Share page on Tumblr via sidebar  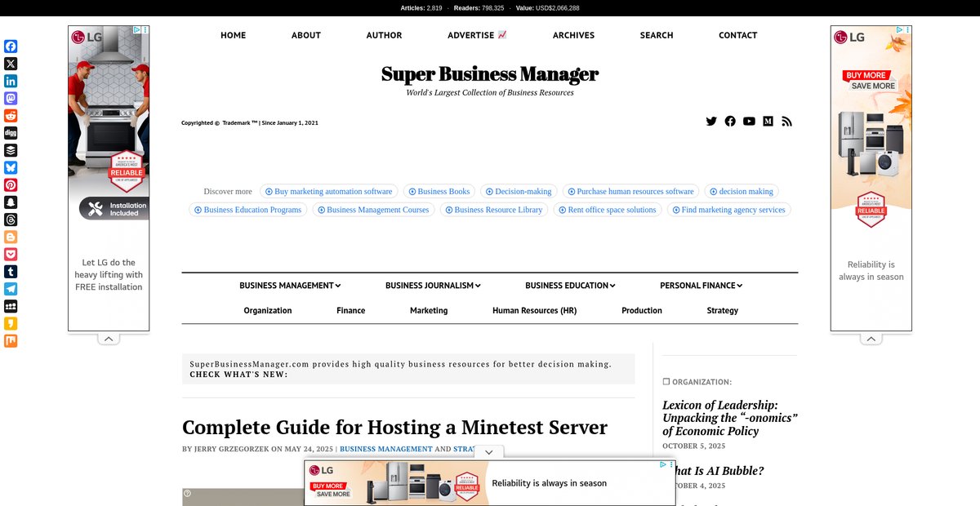click(11, 272)
